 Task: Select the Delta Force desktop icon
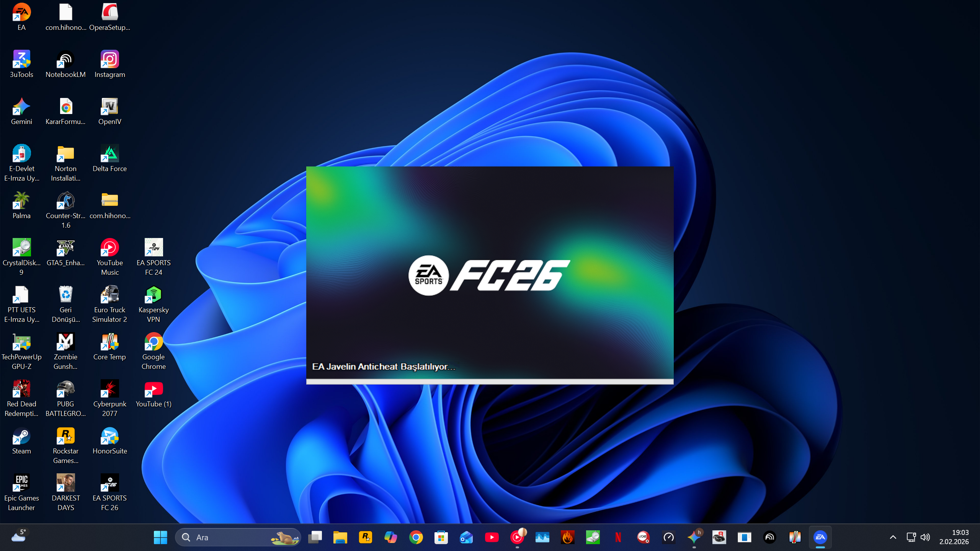[109, 154]
